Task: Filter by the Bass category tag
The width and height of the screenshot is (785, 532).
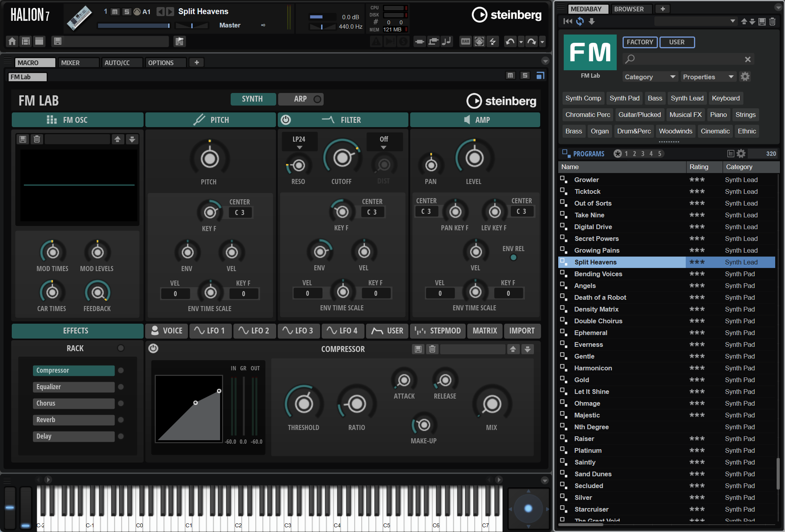Action: click(x=655, y=98)
